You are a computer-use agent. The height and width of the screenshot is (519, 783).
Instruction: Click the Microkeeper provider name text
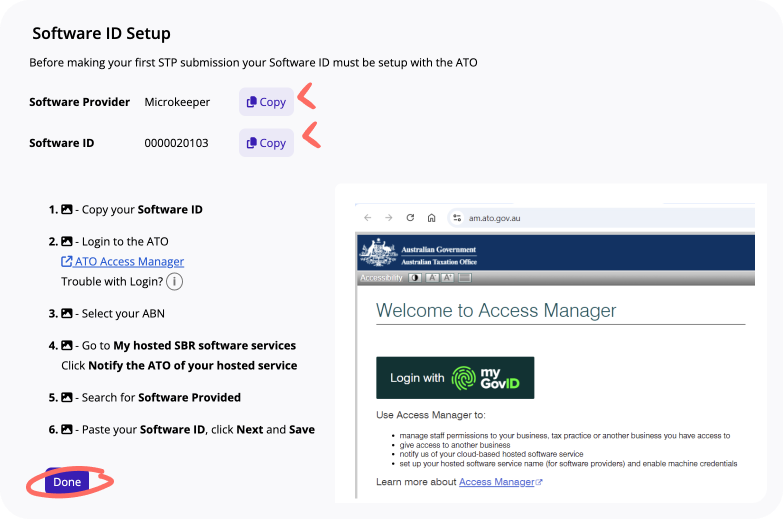coord(177,102)
